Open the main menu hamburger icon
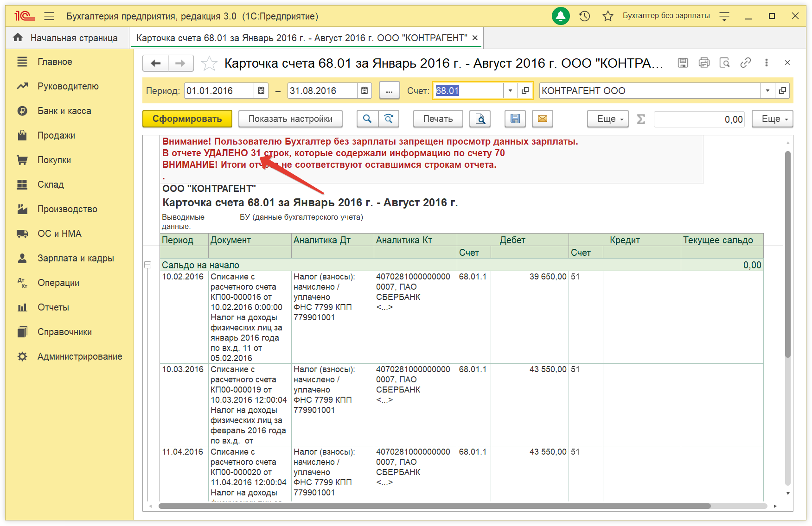This screenshot has width=812, height=526. click(49, 16)
